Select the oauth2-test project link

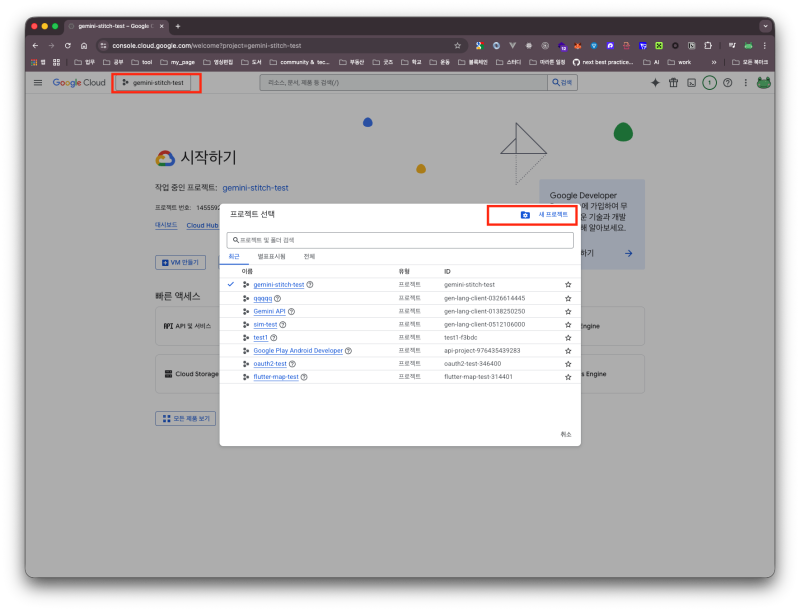point(269,364)
